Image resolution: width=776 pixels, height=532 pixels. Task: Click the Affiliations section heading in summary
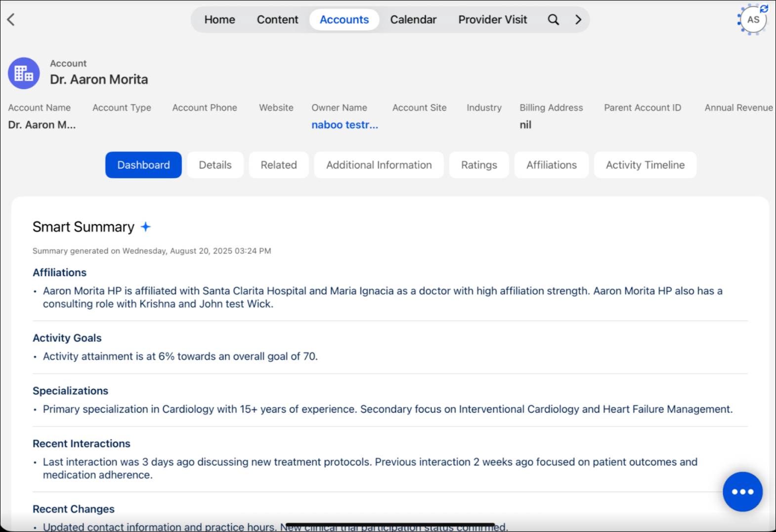coord(59,273)
